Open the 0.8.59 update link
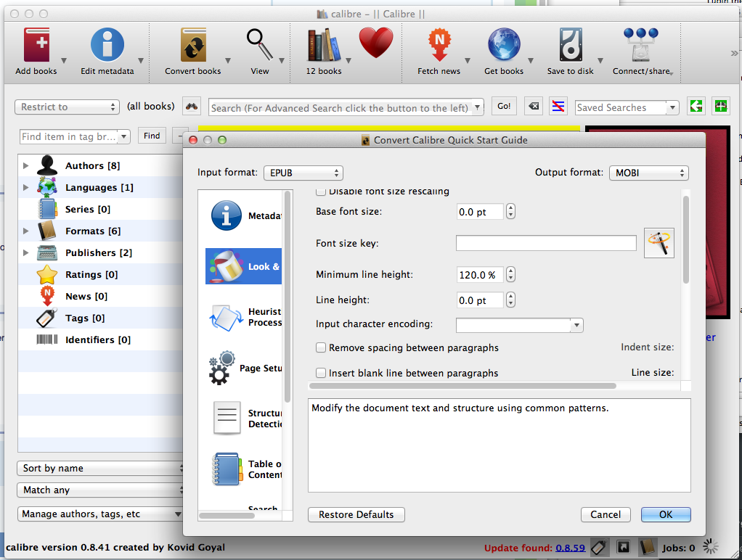This screenshot has width=742, height=560. pyautogui.click(x=570, y=548)
